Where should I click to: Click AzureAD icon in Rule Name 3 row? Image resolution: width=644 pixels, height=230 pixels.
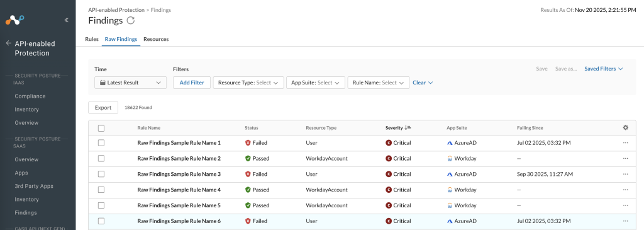click(450, 174)
